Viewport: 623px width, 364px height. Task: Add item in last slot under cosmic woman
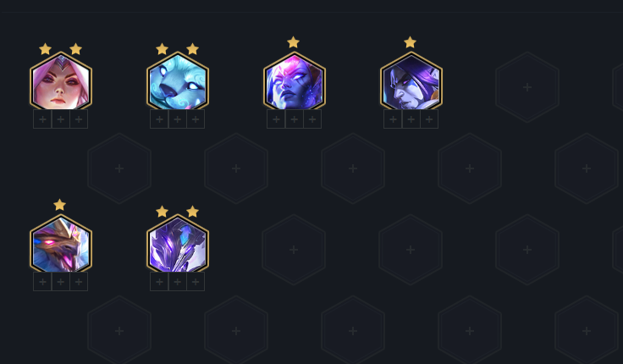(x=312, y=119)
